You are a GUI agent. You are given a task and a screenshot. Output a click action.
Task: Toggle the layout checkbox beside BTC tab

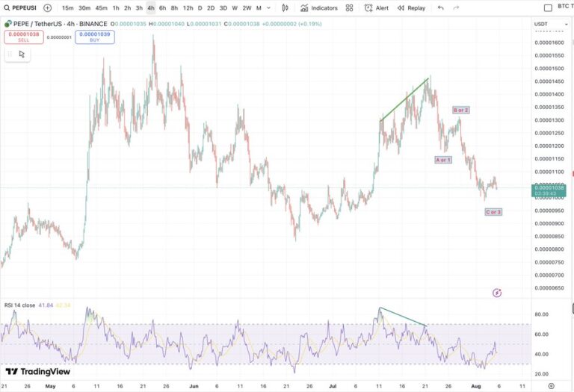coord(548,7)
